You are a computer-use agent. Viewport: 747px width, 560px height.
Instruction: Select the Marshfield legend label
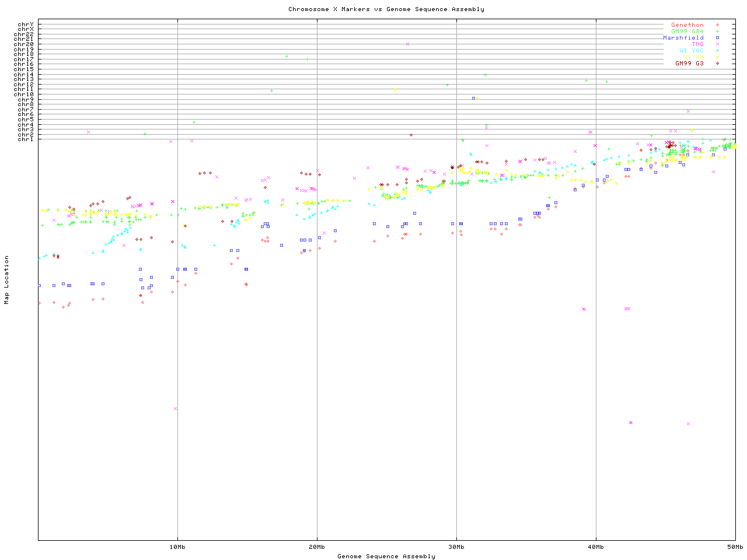click(683, 38)
